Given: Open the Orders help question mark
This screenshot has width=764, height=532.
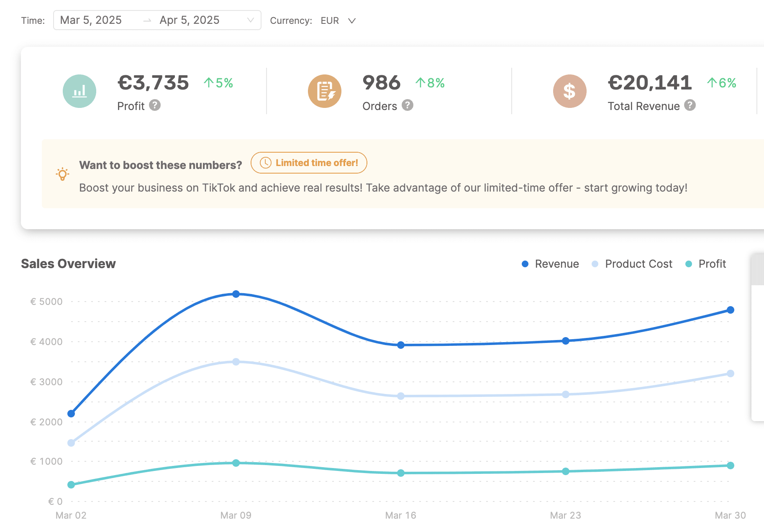Looking at the screenshot, I should pyautogui.click(x=408, y=105).
